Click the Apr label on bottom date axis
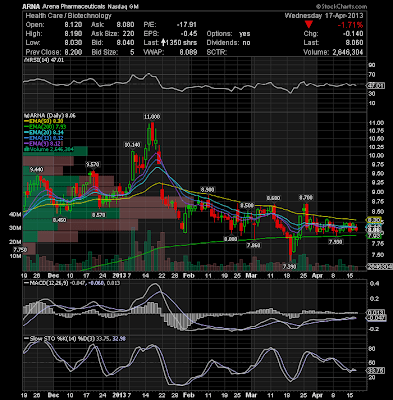Image resolution: width=393 pixels, height=400 pixels. point(317,395)
